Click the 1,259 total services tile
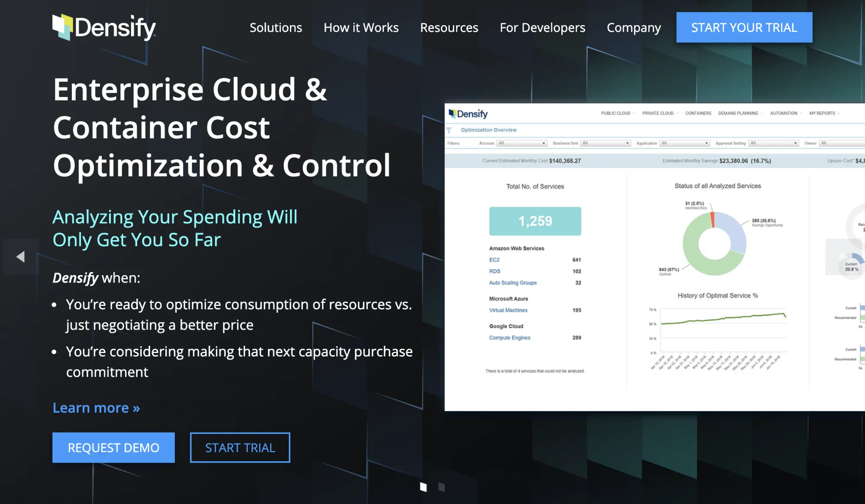 coord(535,221)
